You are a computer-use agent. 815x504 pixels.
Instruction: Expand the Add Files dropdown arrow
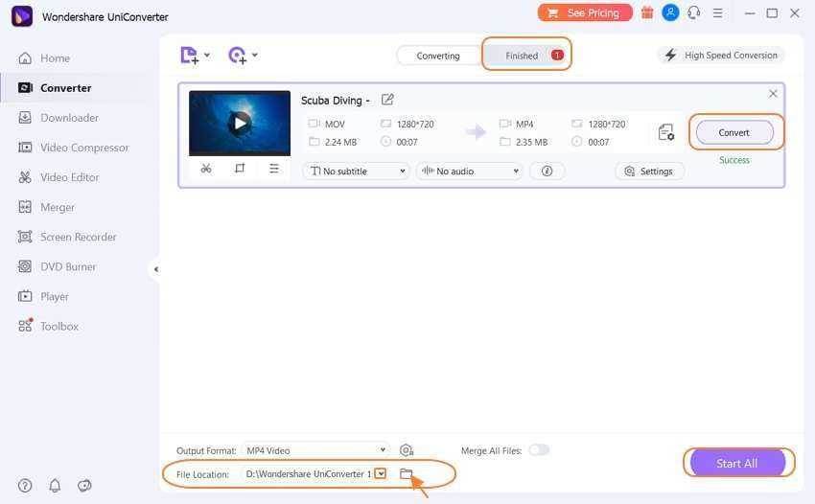pyautogui.click(x=207, y=55)
